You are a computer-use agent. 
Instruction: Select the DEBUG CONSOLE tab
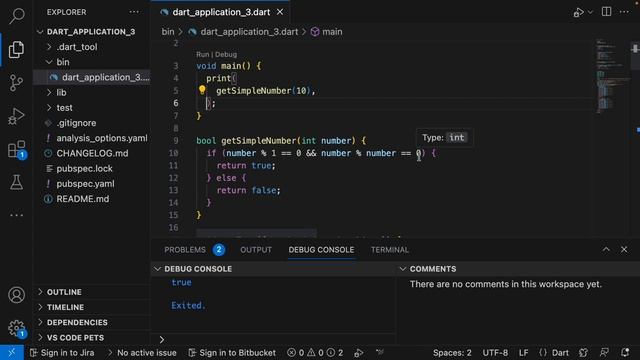click(321, 250)
